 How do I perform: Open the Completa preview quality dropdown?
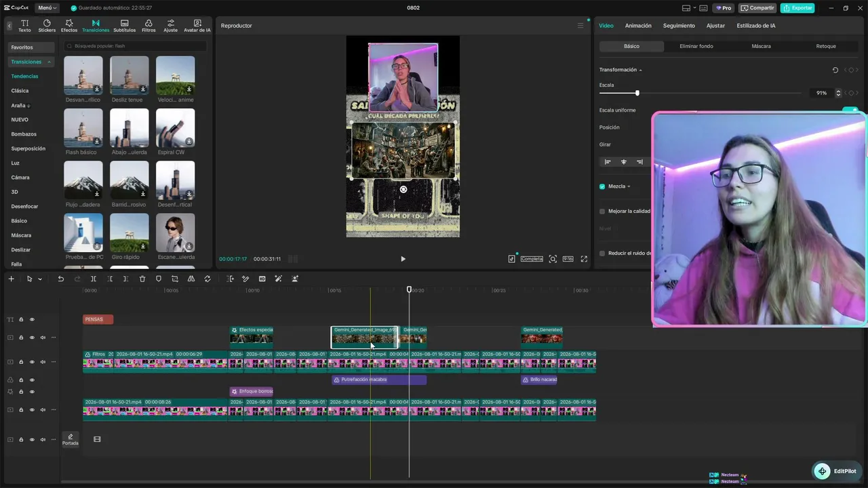(x=532, y=259)
